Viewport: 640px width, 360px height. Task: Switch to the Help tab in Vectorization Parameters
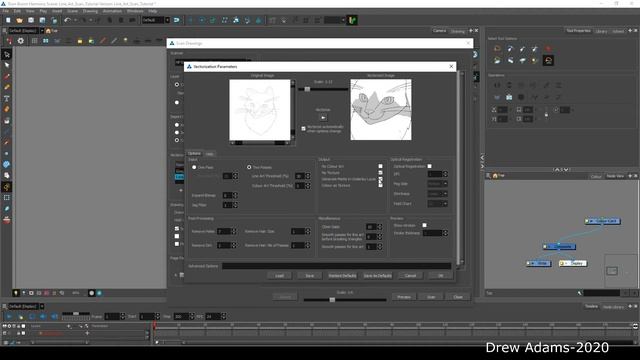[209, 154]
